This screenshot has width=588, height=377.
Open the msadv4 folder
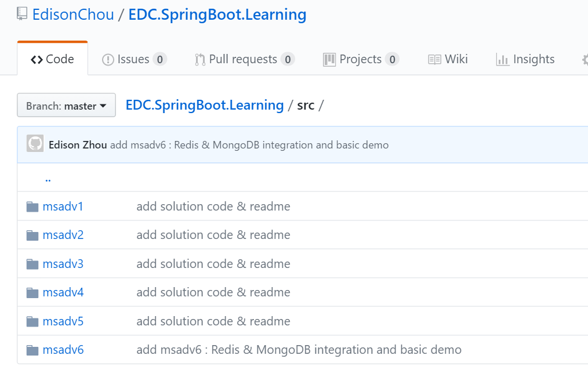pos(63,292)
